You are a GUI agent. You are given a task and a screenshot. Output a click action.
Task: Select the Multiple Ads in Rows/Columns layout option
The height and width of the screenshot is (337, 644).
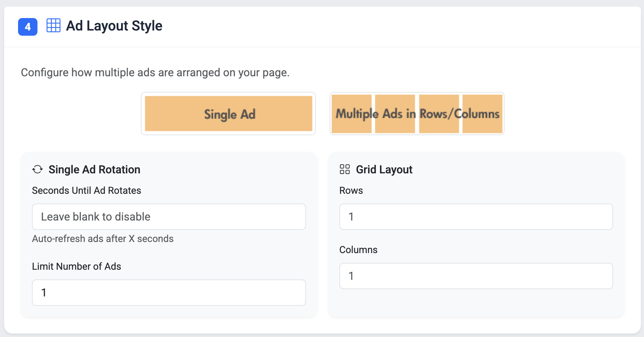pyautogui.click(x=417, y=114)
